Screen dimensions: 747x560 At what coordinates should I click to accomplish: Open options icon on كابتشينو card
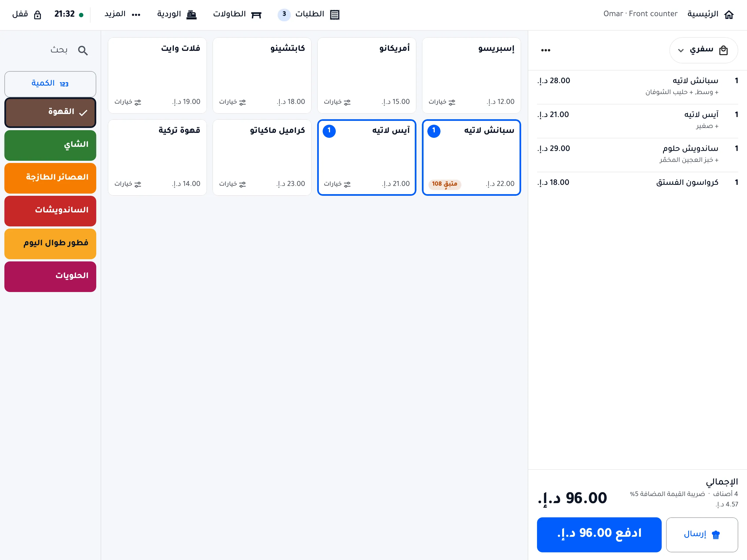243,102
